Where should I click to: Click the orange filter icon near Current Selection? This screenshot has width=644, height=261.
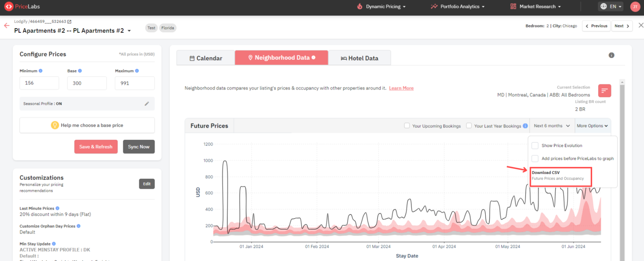[604, 91]
